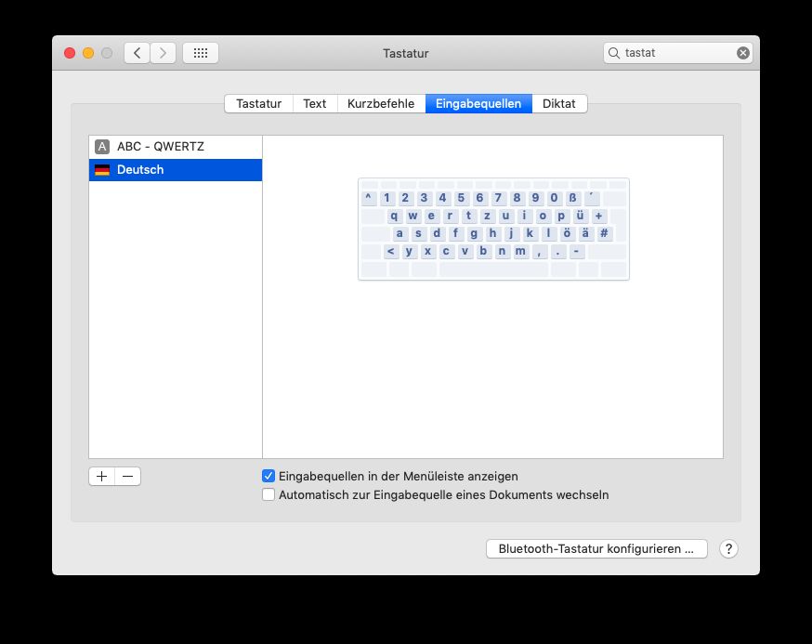812x644 pixels.
Task: Switch to the Kurzbefehle tab
Action: (x=381, y=104)
